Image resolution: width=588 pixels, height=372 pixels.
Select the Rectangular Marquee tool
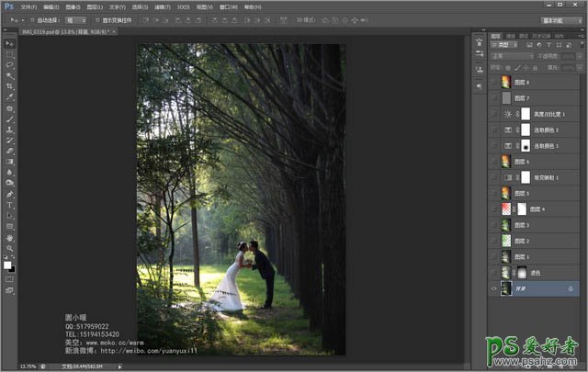point(10,54)
